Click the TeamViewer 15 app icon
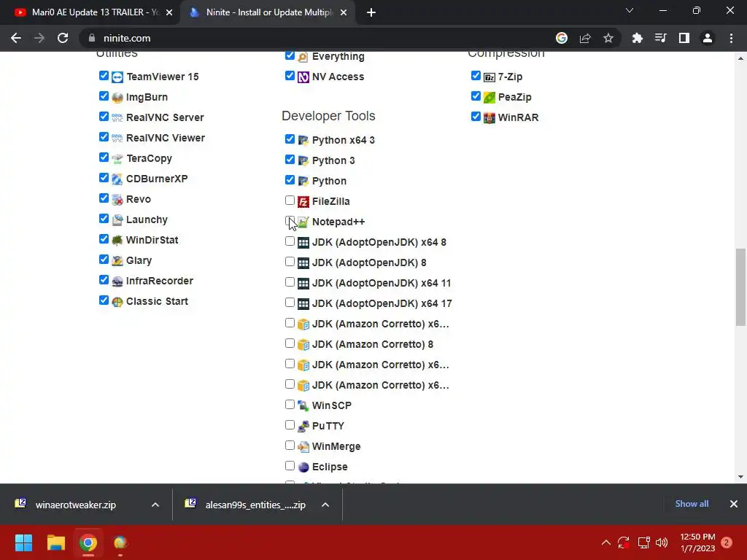 [x=117, y=77]
